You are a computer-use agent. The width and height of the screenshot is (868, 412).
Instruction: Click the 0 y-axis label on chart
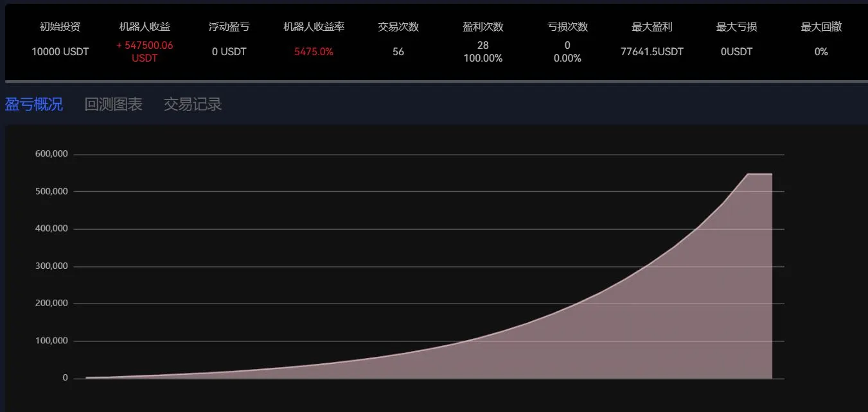coord(65,378)
